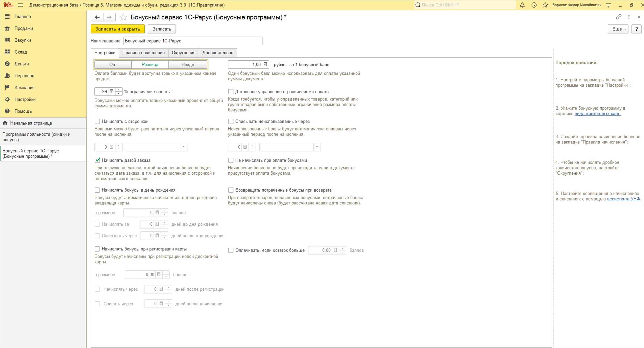Open help with question mark button
The image size is (644, 348).
[x=637, y=29]
